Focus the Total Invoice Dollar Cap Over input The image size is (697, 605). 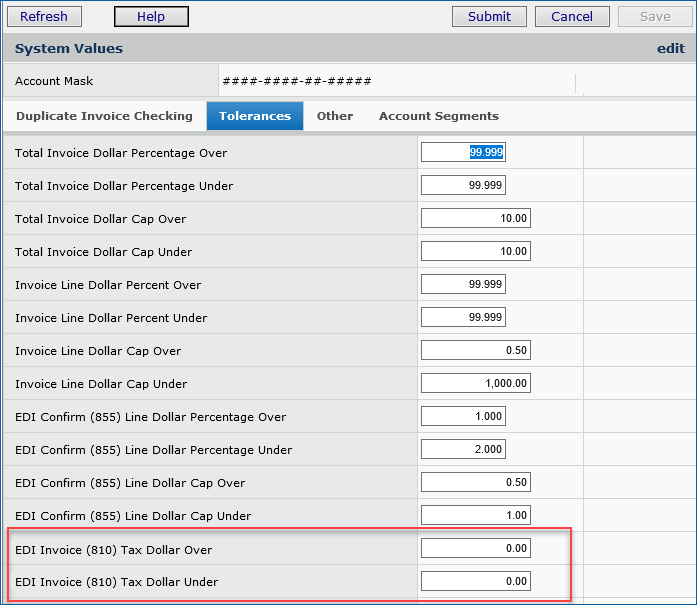point(475,218)
